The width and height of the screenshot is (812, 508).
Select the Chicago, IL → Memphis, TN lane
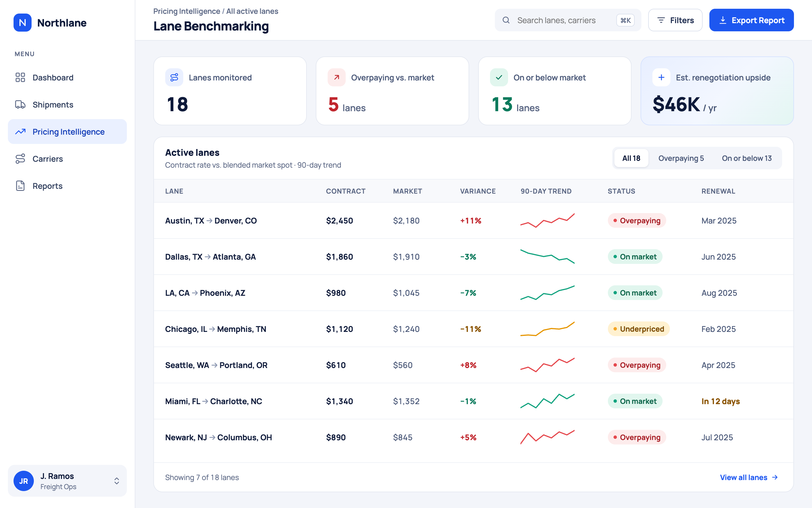point(473,329)
